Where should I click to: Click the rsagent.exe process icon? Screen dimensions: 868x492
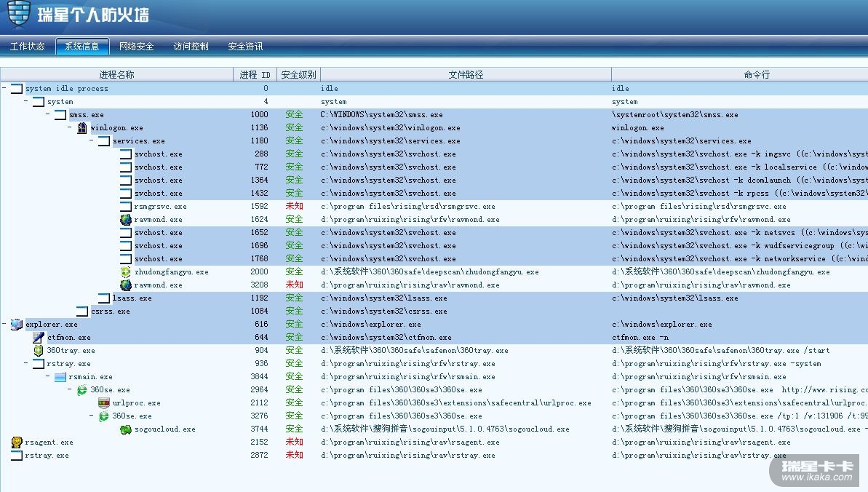(16, 443)
